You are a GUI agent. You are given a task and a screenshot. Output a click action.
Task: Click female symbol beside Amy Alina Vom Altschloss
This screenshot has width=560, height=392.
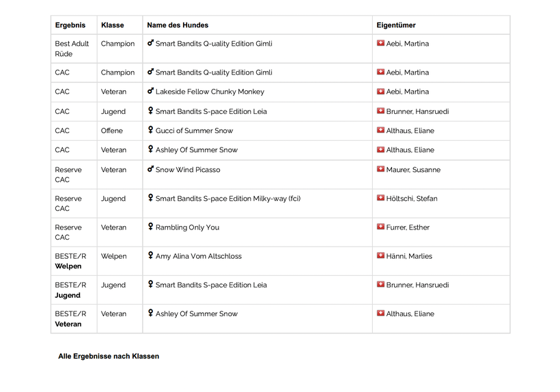[150, 256]
